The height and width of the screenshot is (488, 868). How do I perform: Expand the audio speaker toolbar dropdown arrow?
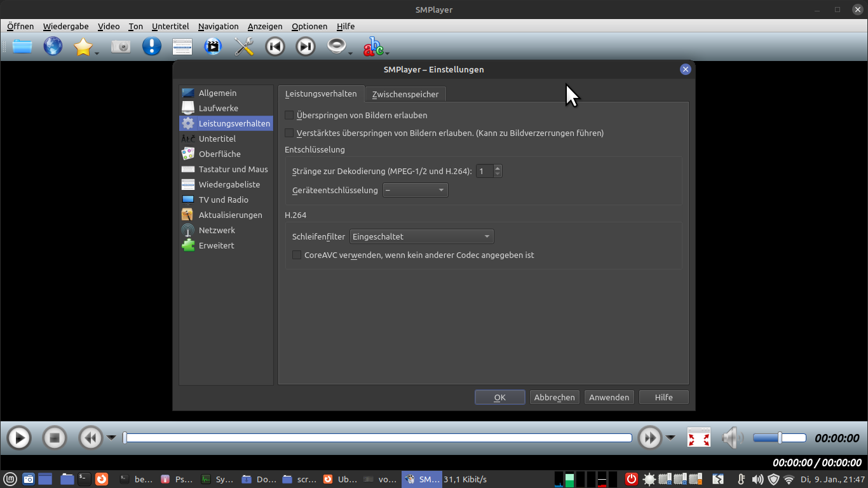click(x=350, y=53)
